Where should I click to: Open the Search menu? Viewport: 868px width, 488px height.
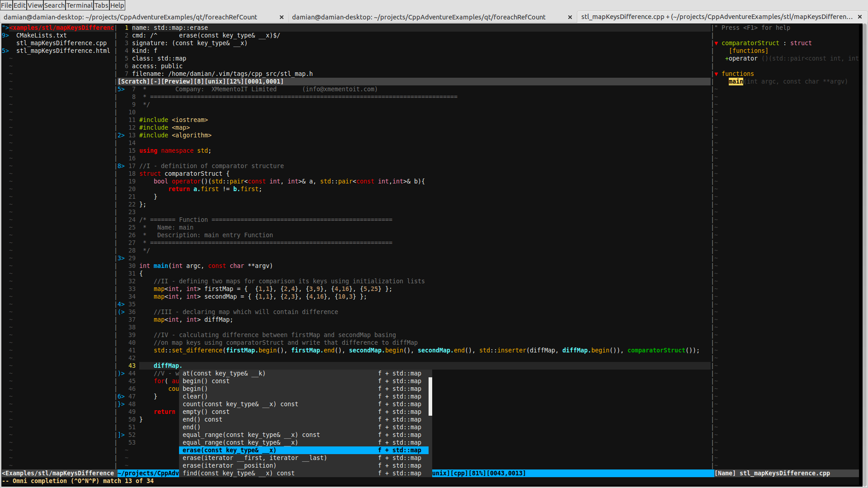[54, 5]
